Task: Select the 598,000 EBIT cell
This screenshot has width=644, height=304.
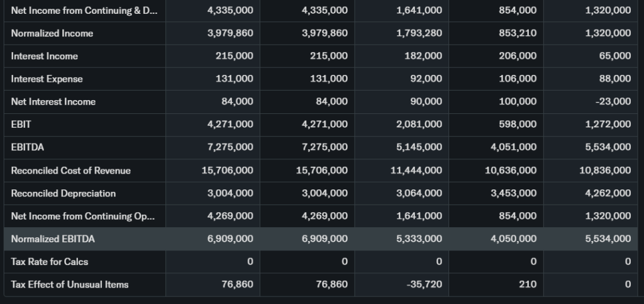Action: pos(519,125)
